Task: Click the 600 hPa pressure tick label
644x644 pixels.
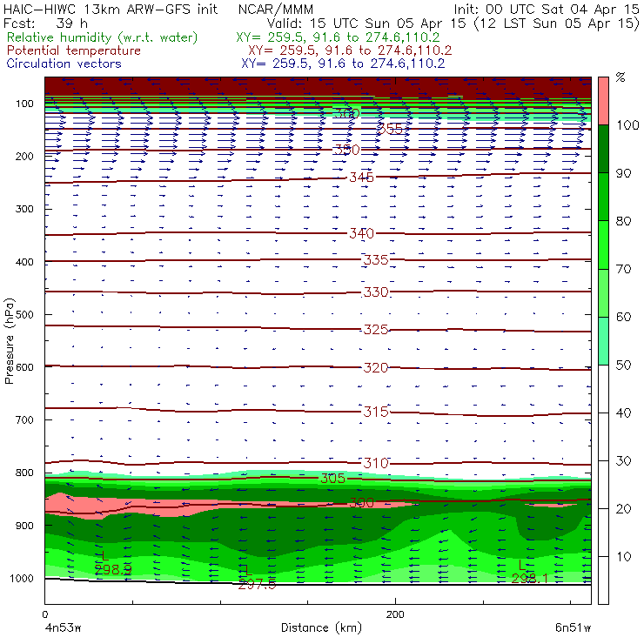Action: tap(24, 366)
